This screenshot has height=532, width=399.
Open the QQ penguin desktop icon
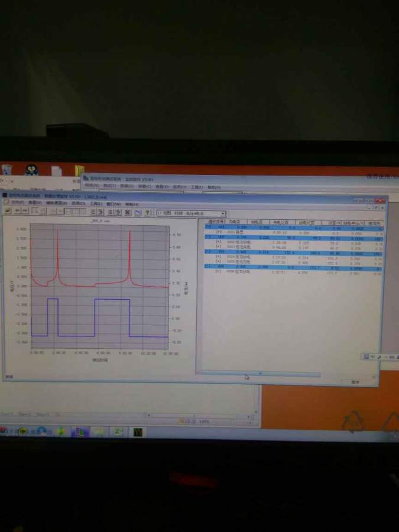pyautogui.click(x=31, y=170)
